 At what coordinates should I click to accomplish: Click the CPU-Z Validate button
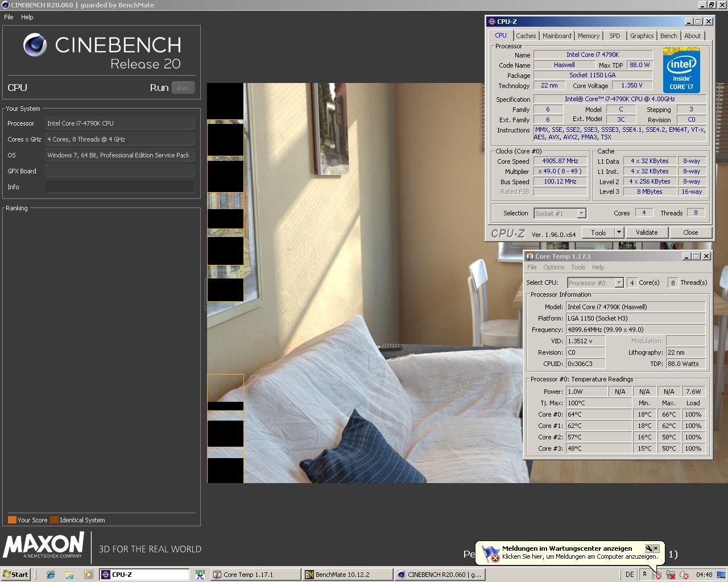pyautogui.click(x=647, y=232)
